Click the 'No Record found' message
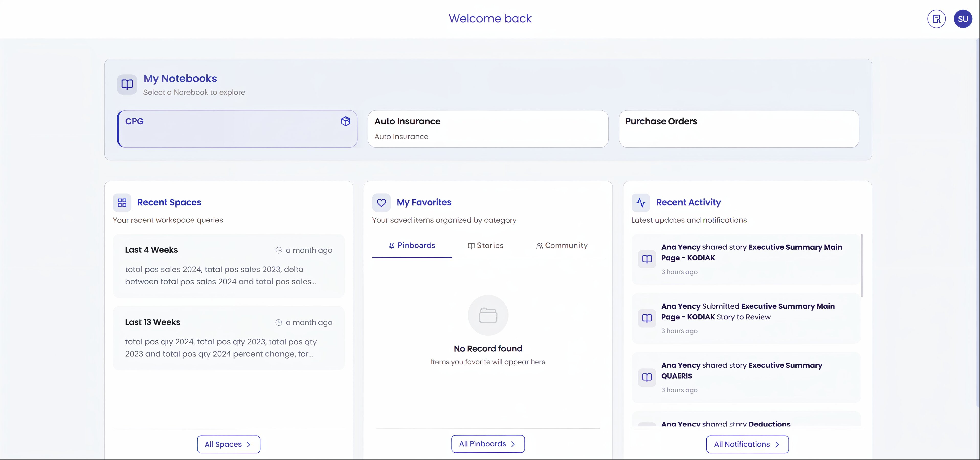The image size is (980, 460). 488,349
